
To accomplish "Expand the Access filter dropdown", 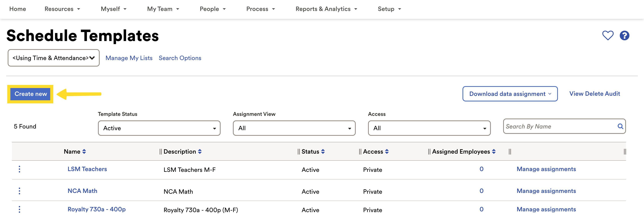I will point(429,128).
